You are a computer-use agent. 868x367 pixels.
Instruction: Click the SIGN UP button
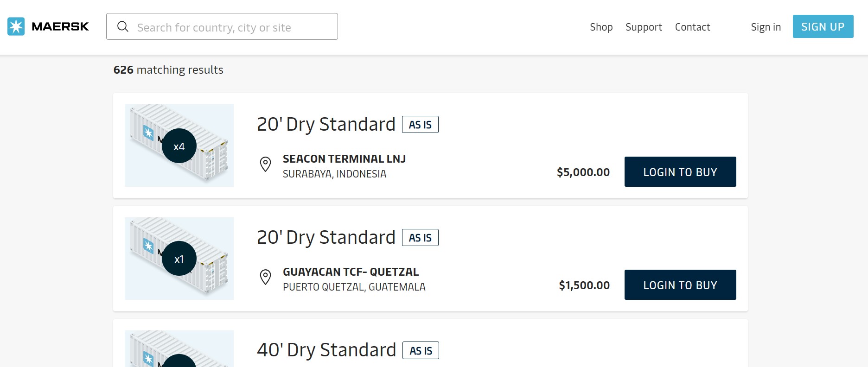point(823,26)
